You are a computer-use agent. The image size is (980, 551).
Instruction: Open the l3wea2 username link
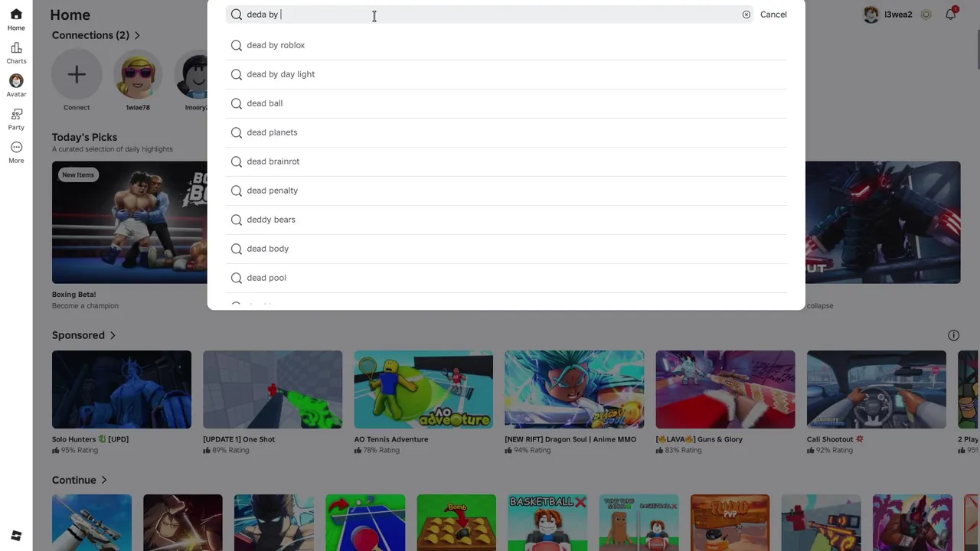[x=898, y=15]
